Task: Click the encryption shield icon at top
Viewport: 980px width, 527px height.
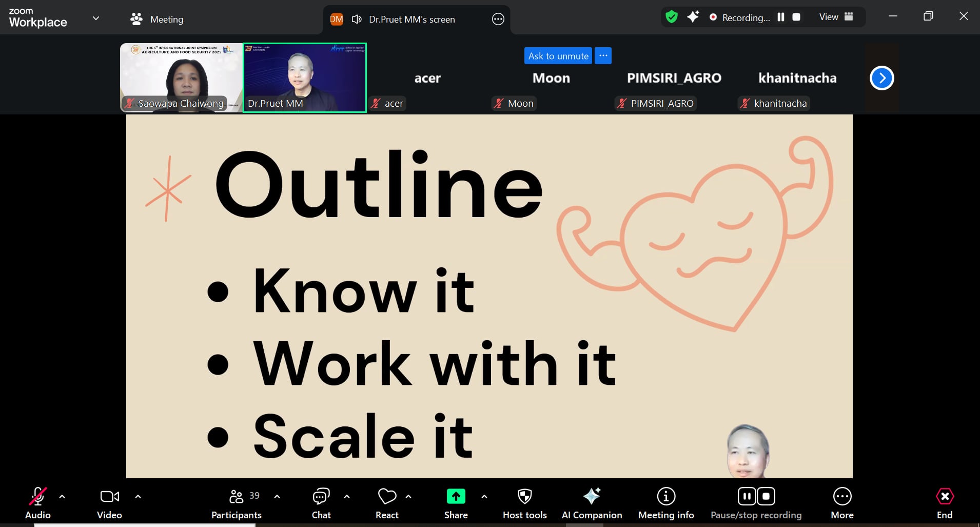Action: coord(671,17)
